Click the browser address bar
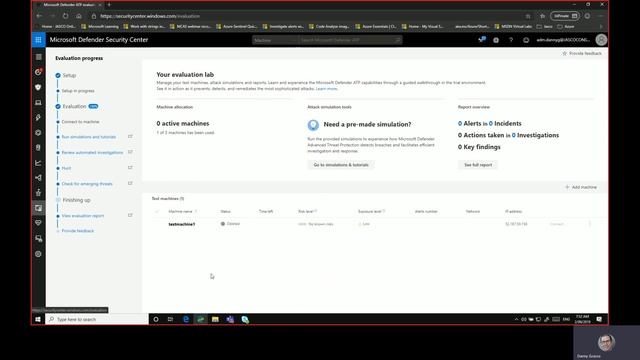Image resolution: width=640 pixels, height=360 pixels. (306, 16)
